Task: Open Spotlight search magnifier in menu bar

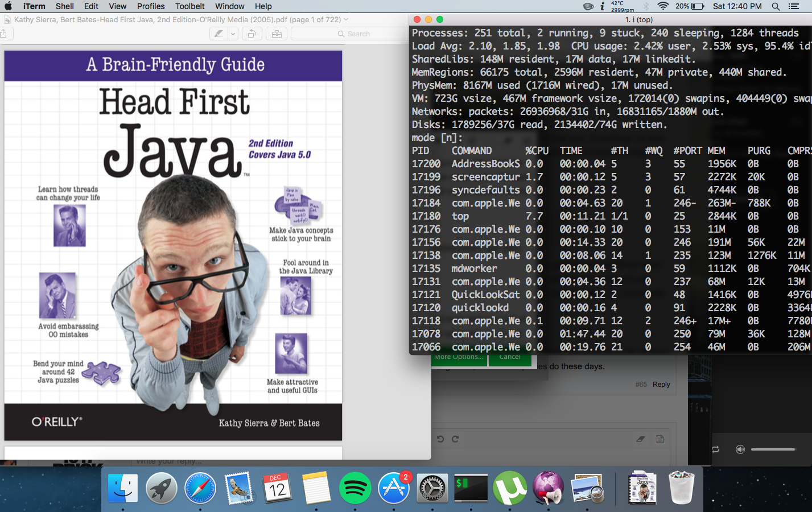Action: [776, 6]
